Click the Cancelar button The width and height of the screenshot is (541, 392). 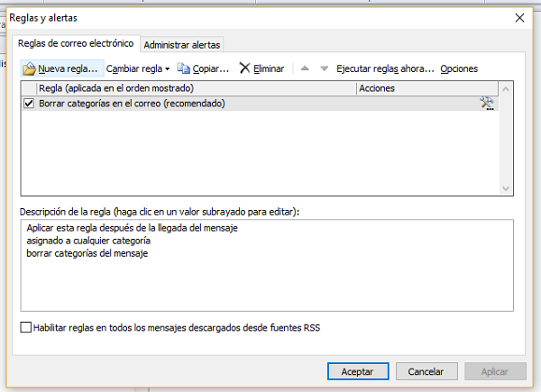tap(426, 371)
